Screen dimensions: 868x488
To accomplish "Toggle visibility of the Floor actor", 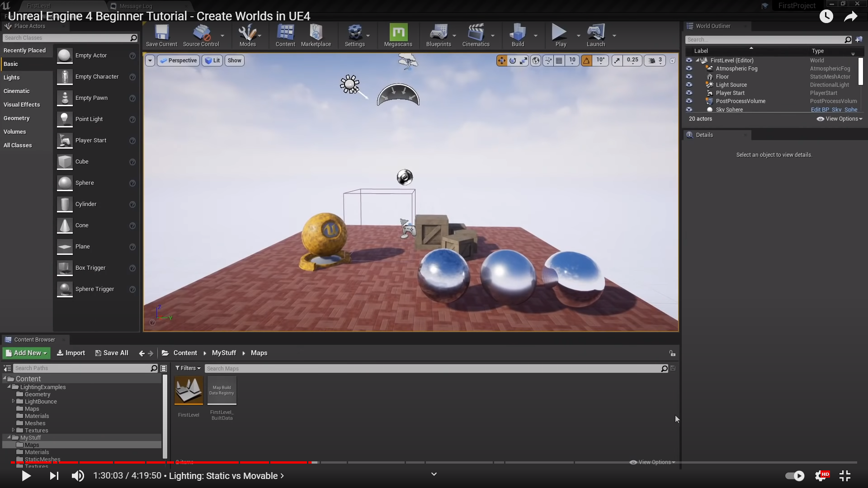I will pyautogui.click(x=689, y=77).
